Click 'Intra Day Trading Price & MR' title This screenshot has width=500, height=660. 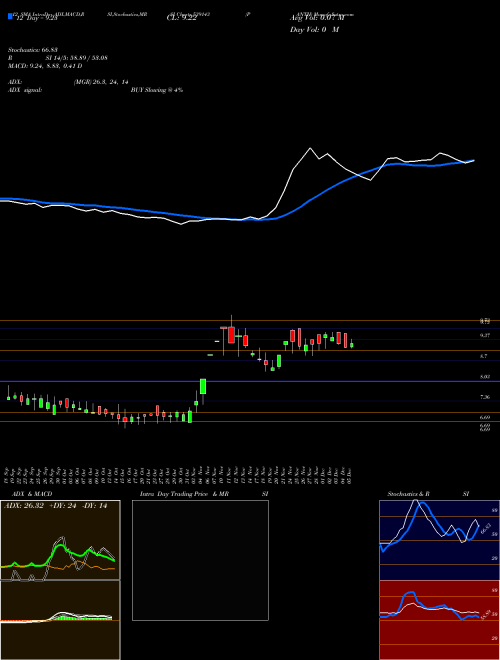pyautogui.click(x=184, y=494)
